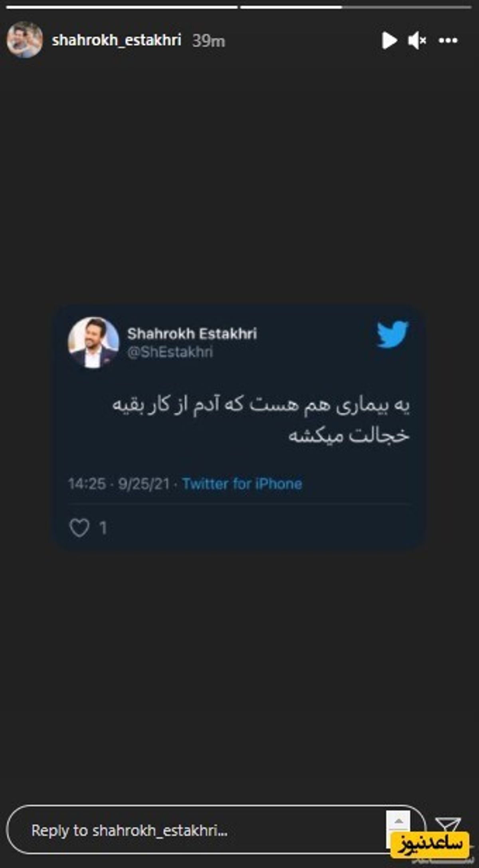Click the second story progress bar segment
Screen dimensions: 479x868
pyautogui.click(x=356, y=7)
